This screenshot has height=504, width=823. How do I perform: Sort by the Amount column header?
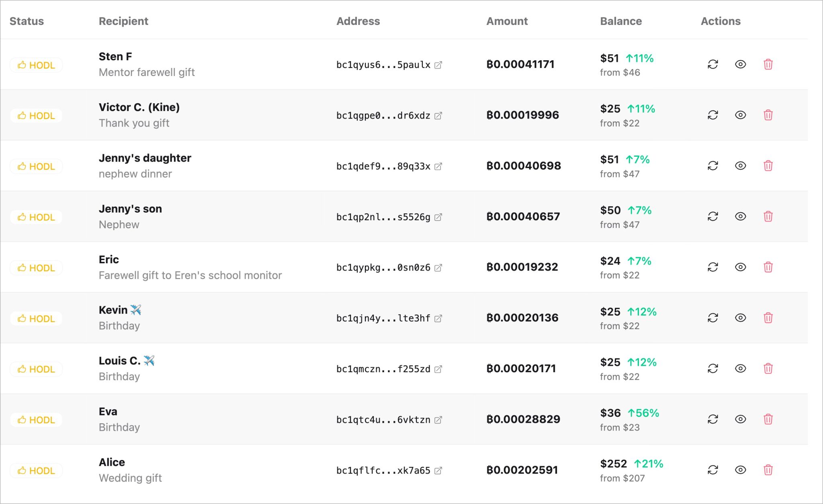click(x=507, y=21)
